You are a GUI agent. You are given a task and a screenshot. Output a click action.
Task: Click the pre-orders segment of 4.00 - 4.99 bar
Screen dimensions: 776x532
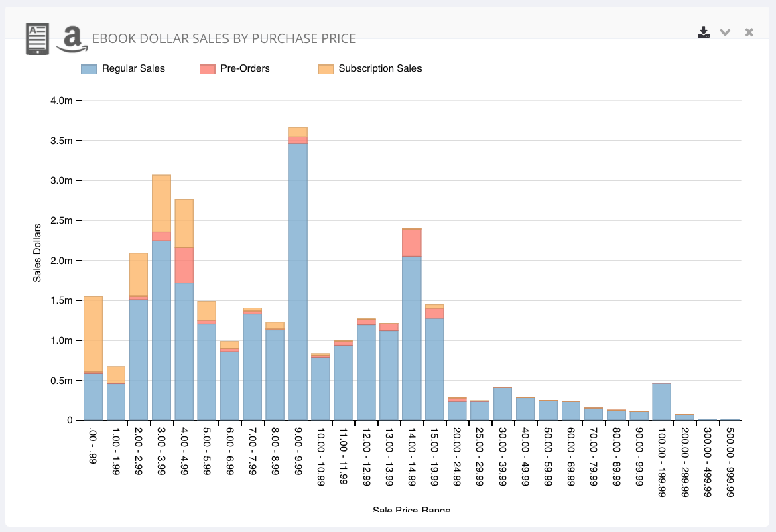[x=184, y=265]
